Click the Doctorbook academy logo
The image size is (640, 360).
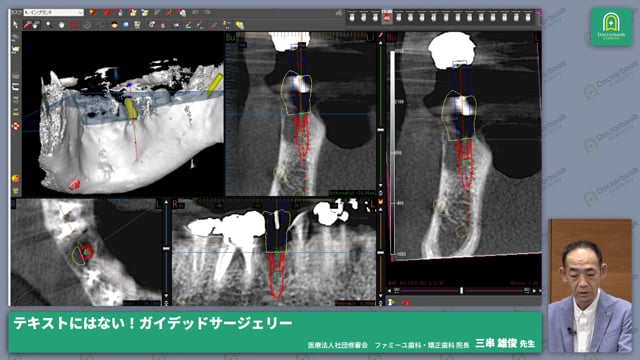pyautogui.click(x=611, y=27)
